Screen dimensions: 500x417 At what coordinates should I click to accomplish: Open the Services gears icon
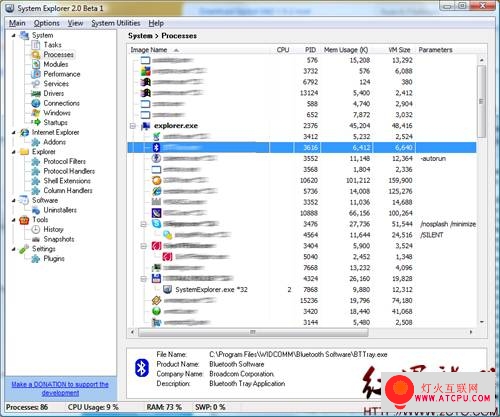[36, 84]
